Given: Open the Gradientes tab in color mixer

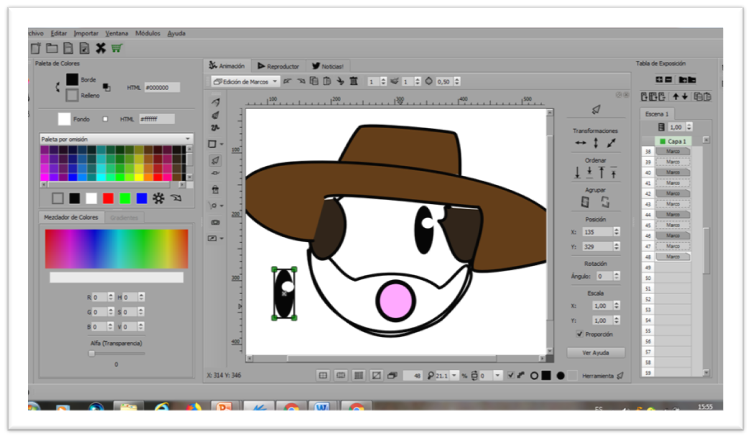Looking at the screenshot, I should point(124,217).
